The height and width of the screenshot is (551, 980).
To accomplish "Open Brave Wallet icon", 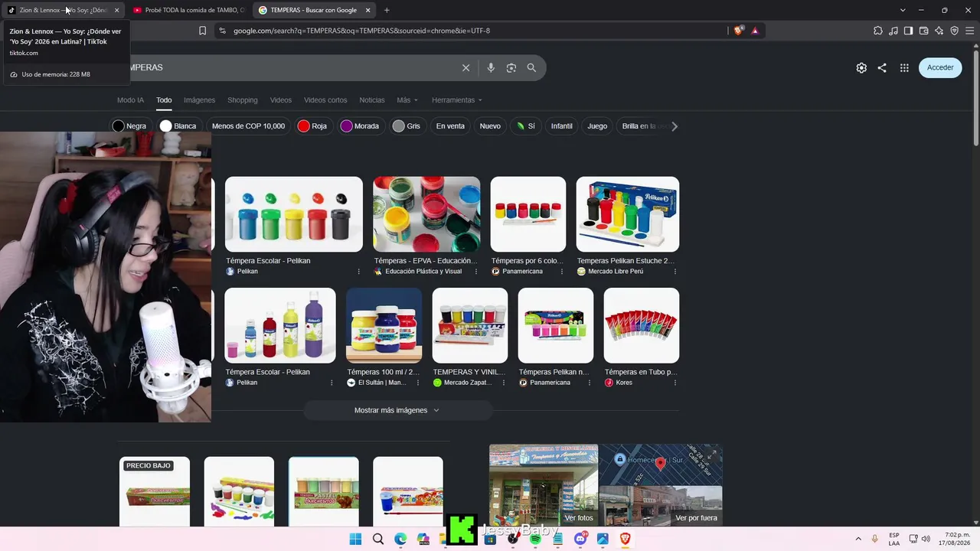I will [x=924, y=31].
